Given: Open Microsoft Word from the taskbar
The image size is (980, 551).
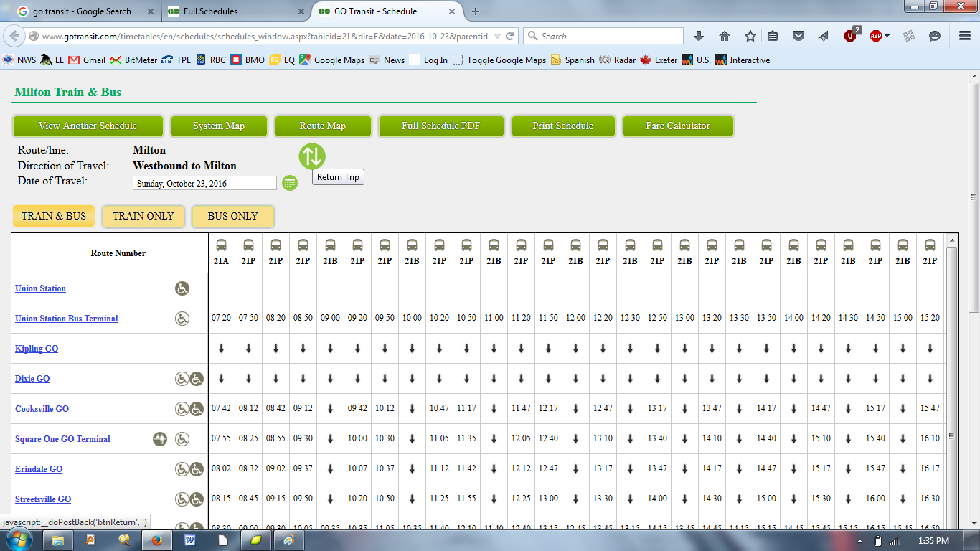Looking at the screenshot, I should pos(190,540).
